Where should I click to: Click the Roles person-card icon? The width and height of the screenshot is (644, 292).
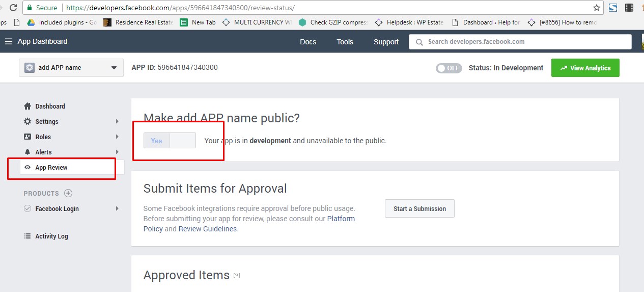tap(27, 137)
